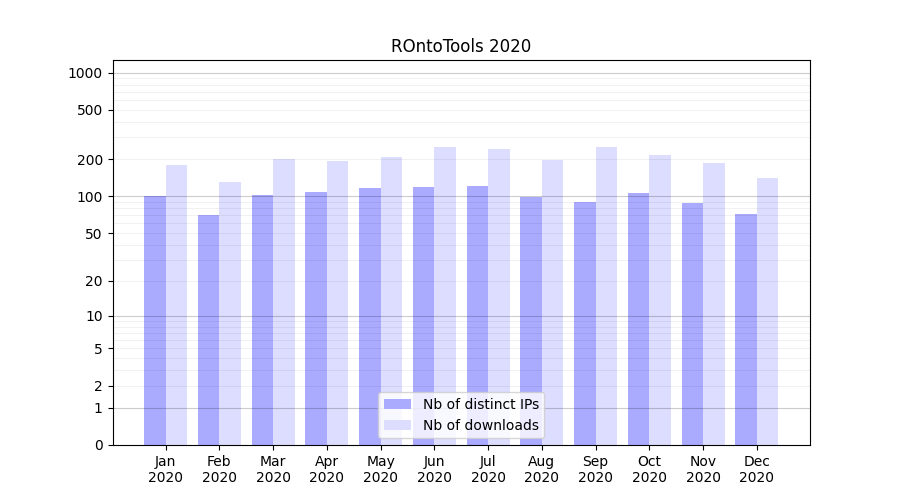Select the Nov 2020 downloads bar
This screenshot has height=500, width=900.
coord(714,304)
